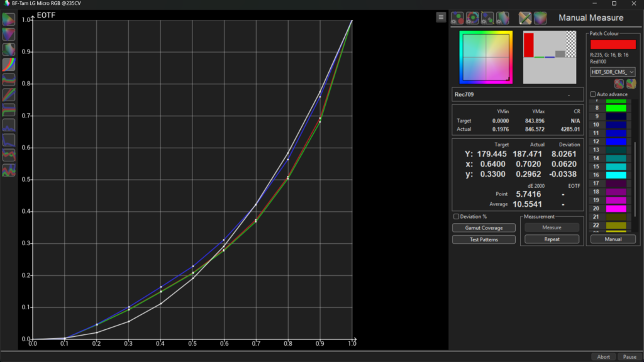
Task: Open the 3D gamut chart icon in sidebar
Action: coord(9,50)
